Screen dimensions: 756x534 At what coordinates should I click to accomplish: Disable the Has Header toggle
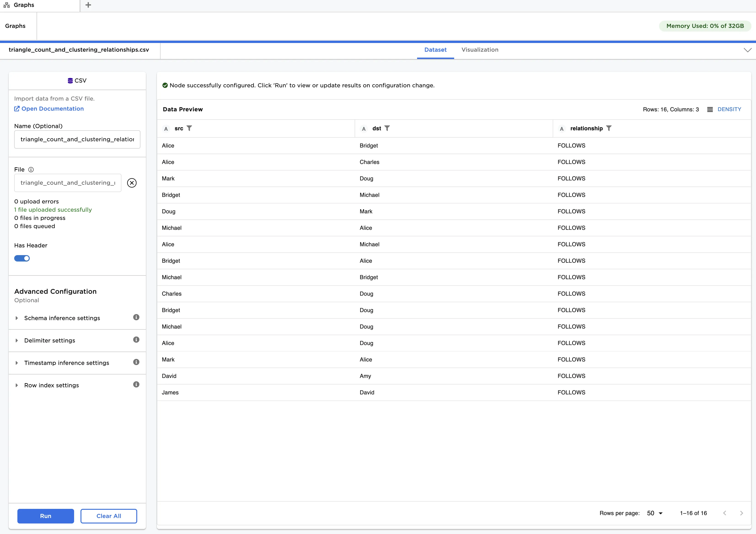tap(22, 259)
